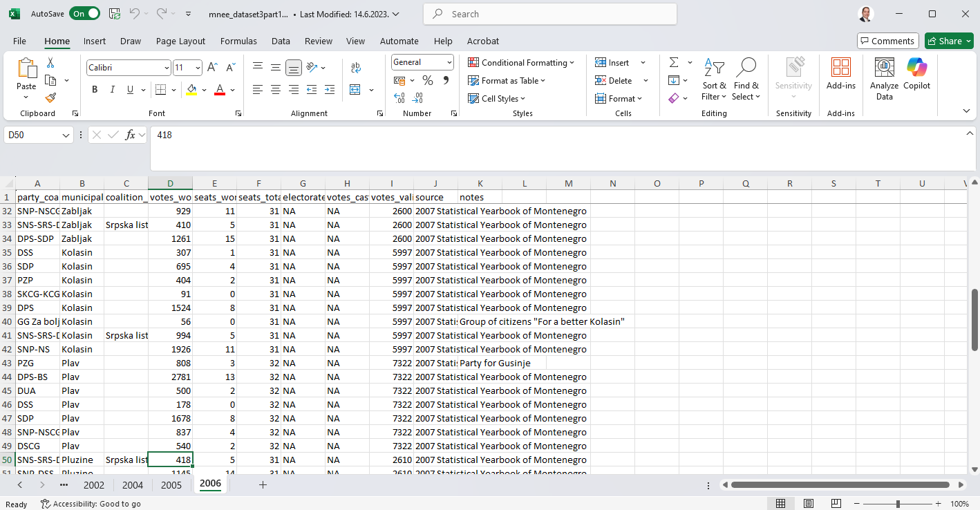This screenshot has height=510, width=980.
Task: Open the Name Box dropdown arrow
Action: [x=66, y=135]
